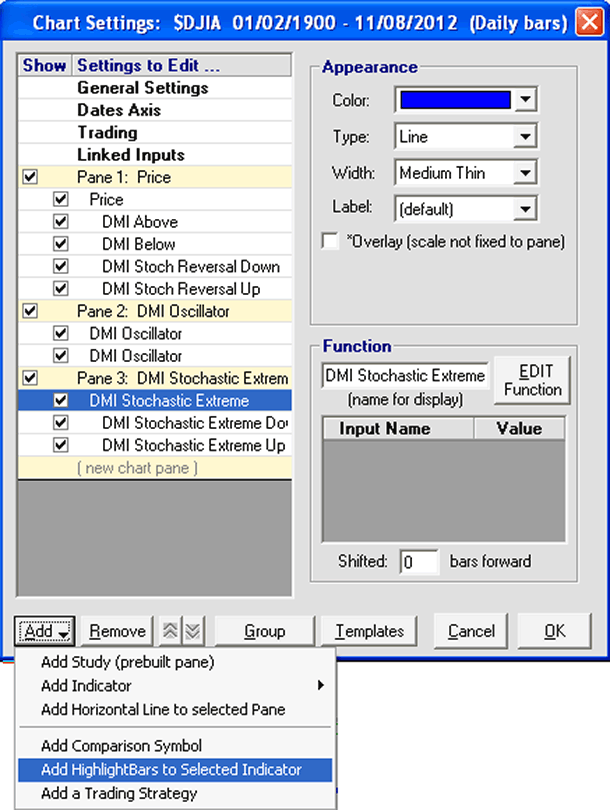
Task: Choose Add Comparison Symbol from menu
Action: (121, 746)
